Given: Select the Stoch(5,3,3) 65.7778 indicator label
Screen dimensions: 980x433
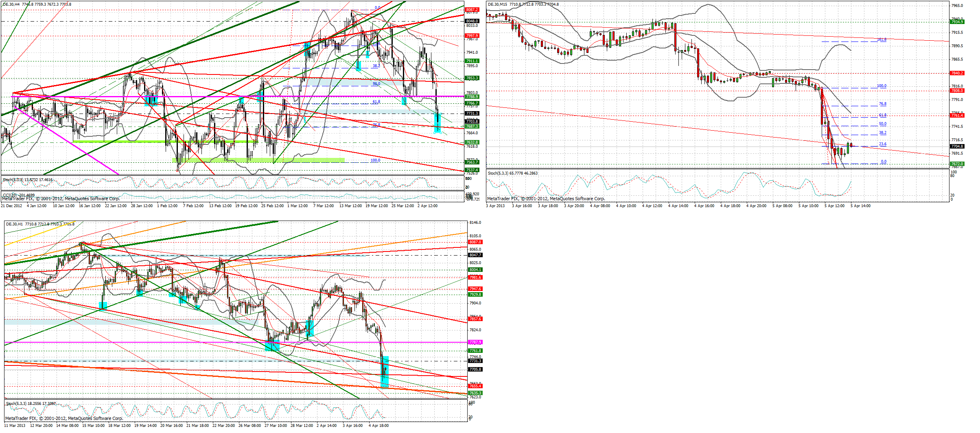Looking at the screenshot, I should pos(513,173).
